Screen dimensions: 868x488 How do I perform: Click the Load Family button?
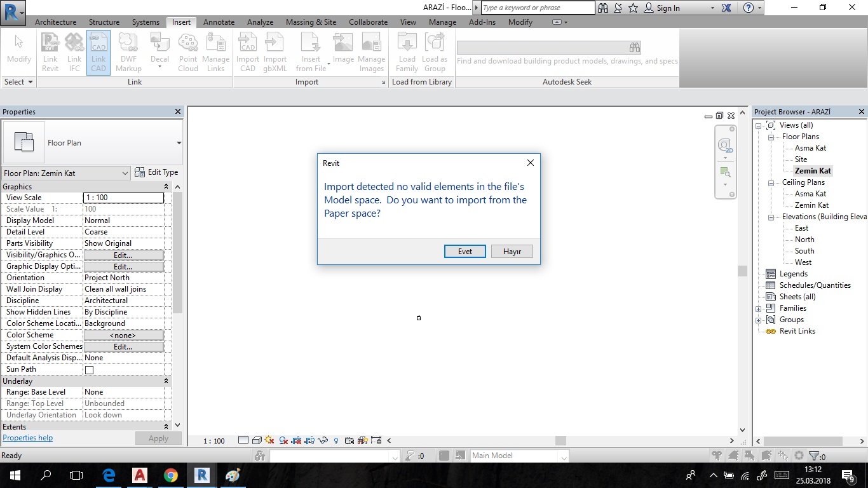click(x=407, y=53)
